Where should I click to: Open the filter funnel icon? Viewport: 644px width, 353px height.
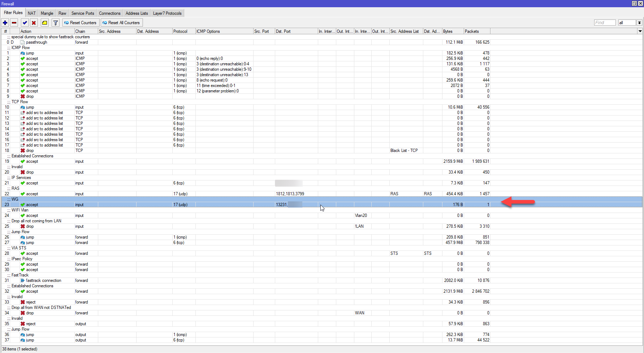click(56, 23)
